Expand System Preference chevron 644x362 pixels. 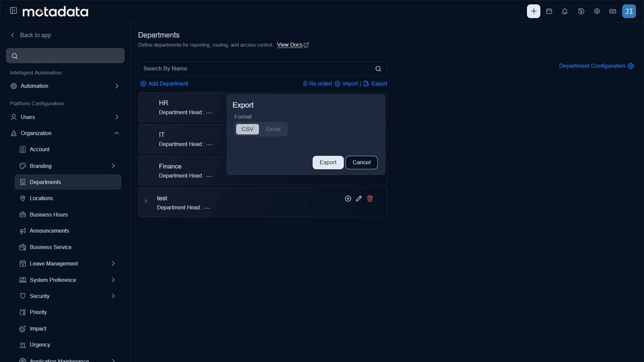pos(113,280)
